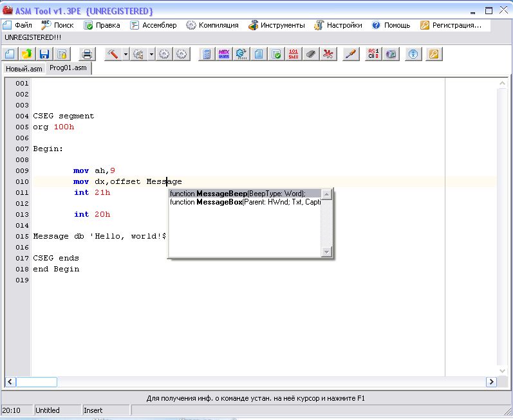Image resolution: width=513 pixels, height=420 pixels.
Task: Open the dropdown arrow beside the hammer icon
Action: pyautogui.click(x=126, y=54)
